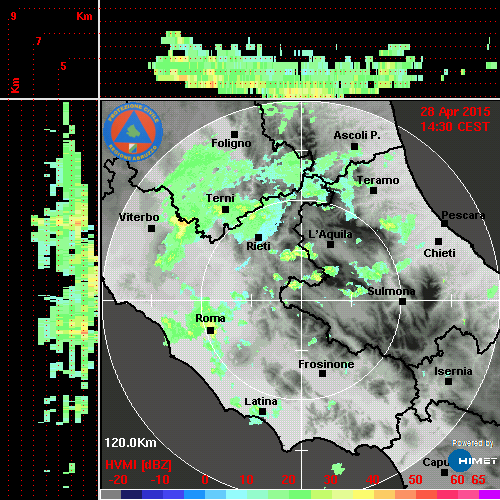Screen dimensions: 500x500
Task: Click the Sulmona city label
Action: point(391,291)
